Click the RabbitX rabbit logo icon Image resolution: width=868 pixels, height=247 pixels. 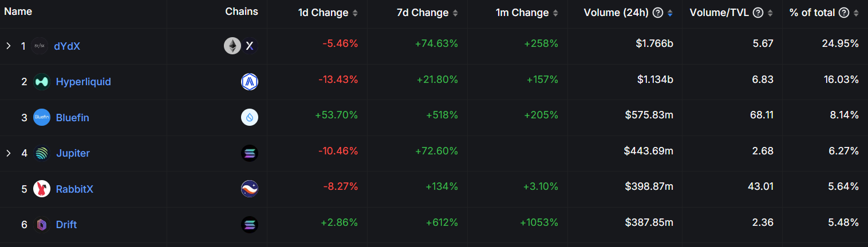coord(42,189)
